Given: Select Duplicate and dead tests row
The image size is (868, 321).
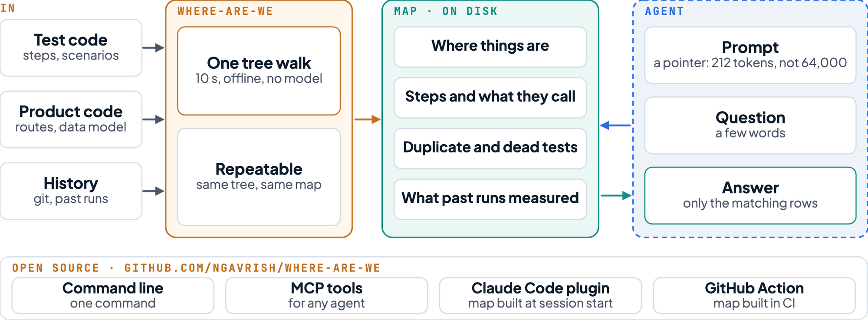Looking at the screenshot, I should pyautogui.click(x=490, y=149).
